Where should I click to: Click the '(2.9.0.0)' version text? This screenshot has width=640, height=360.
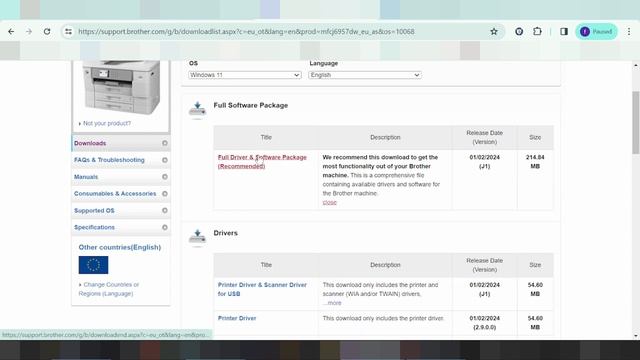(x=484, y=327)
